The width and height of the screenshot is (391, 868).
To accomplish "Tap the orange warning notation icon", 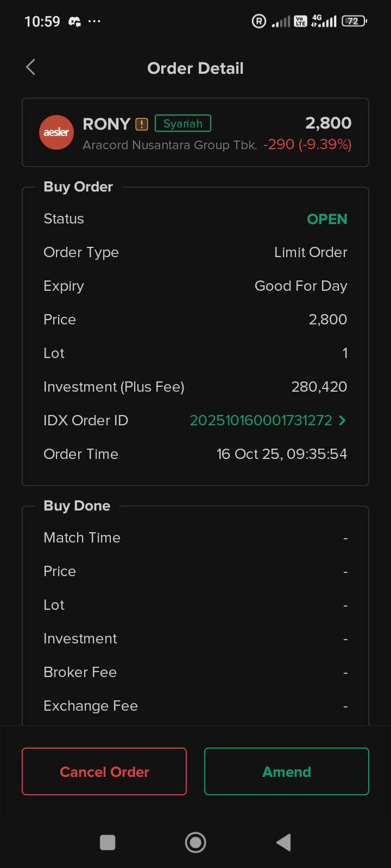I will (142, 124).
